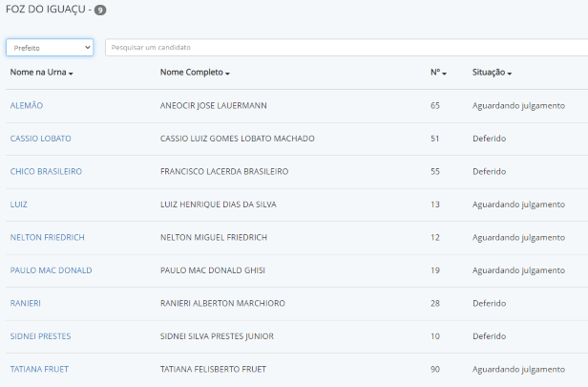Image resolution: width=588 pixels, height=387 pixels.
Task: Open candidate CHICO BRASILEIRO link
Action: (46, 171)
